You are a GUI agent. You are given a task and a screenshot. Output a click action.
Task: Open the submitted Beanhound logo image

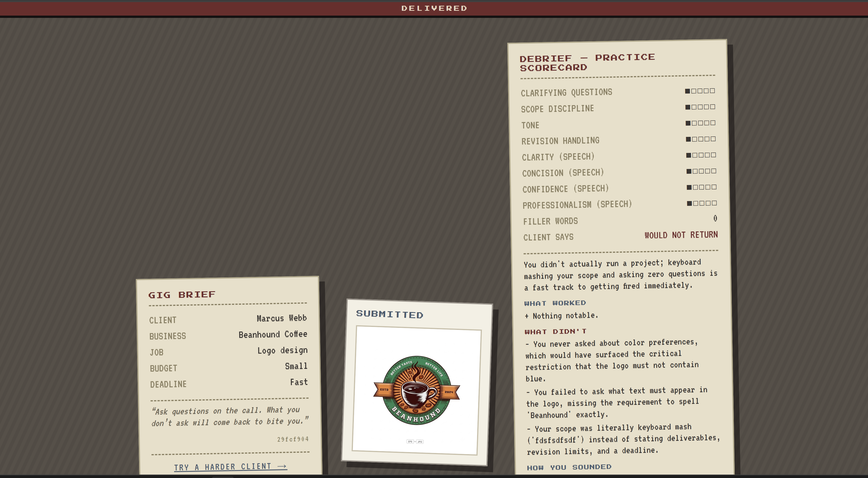pyautogui.click(x=417, y=390)
